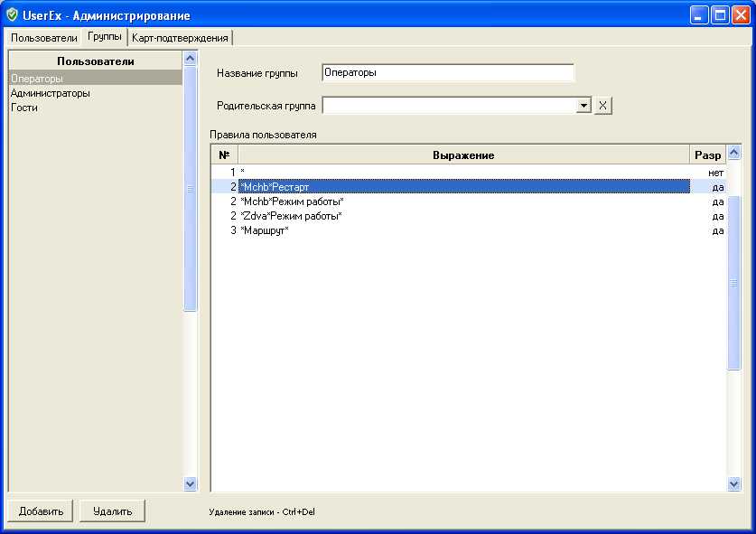Select Гости in the group list
This screenshot has height=534, width=756.
(24, 108)
